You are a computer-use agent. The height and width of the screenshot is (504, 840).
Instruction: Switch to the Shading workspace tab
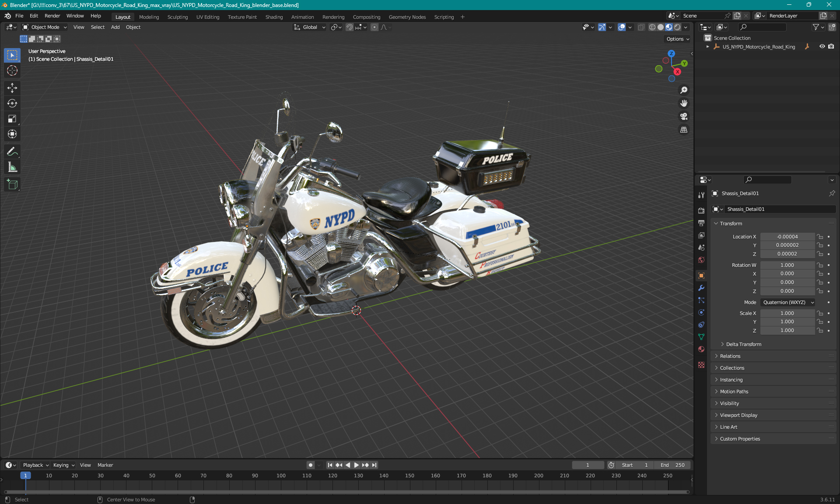[274, 17]
